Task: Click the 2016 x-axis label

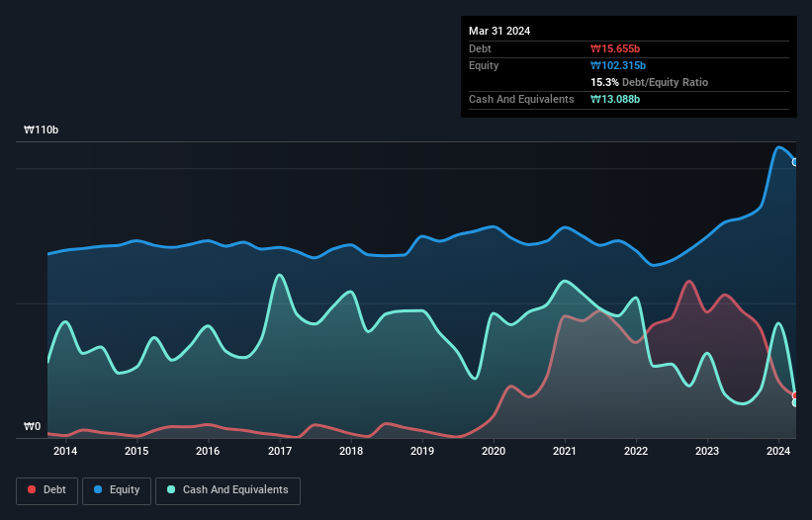Action: [x=208, y=451]
